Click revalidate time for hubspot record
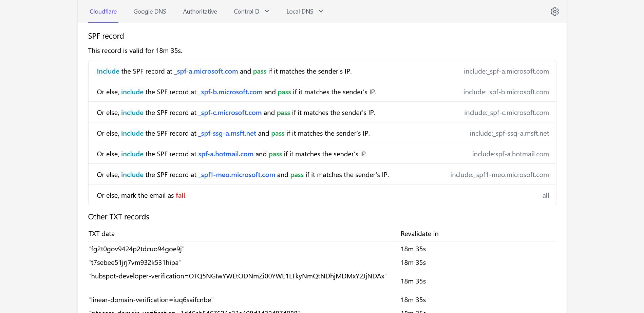Screen dimensions: 644x313 click(413, 281)
